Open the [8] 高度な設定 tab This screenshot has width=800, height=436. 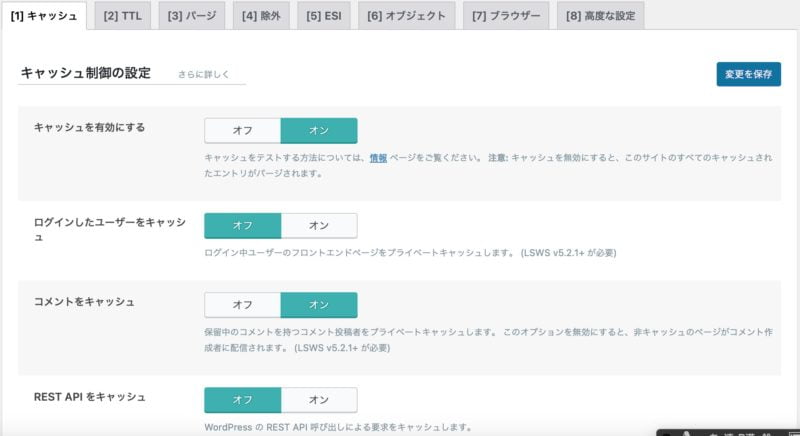coord(600,16)
